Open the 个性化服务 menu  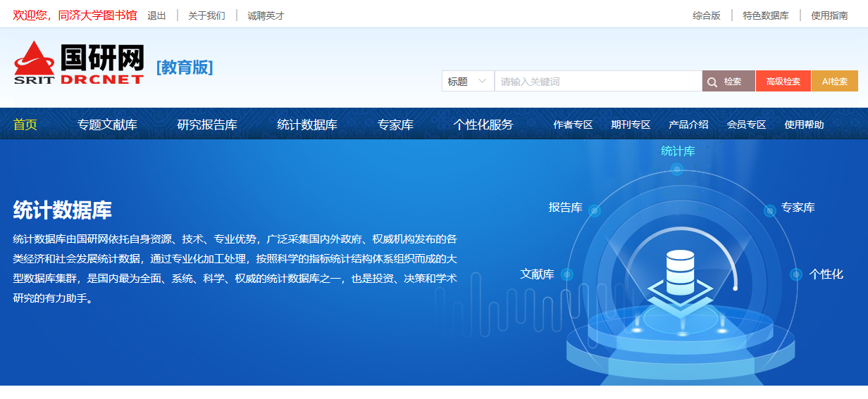[x=483, y=125]
